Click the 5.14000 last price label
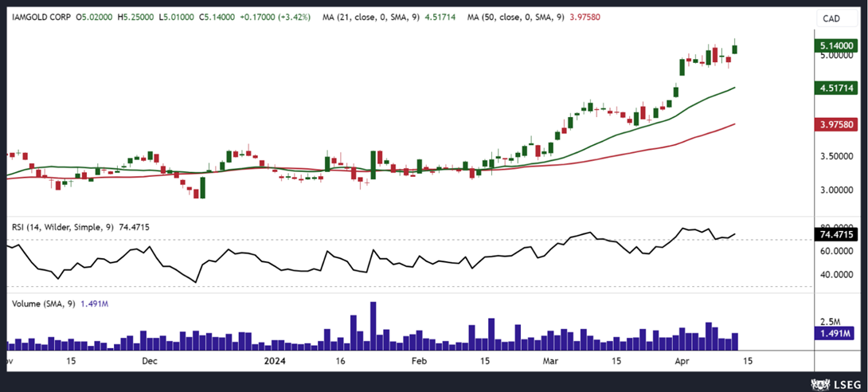Viewport: 868px width, 392px height. (x=835, y=46)
